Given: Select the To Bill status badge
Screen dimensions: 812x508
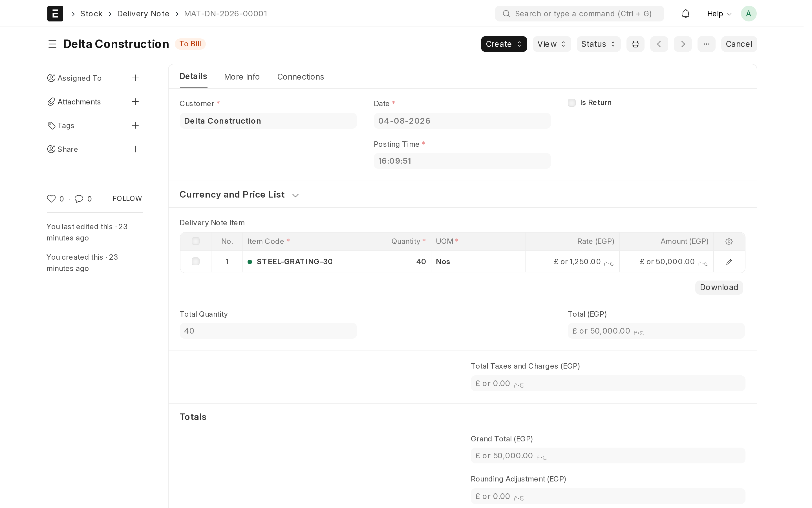Looking at the screenshot, I should pos(190,44).
